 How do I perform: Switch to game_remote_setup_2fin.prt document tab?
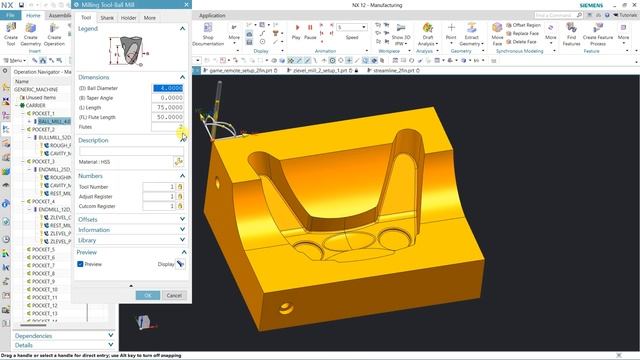240,70
